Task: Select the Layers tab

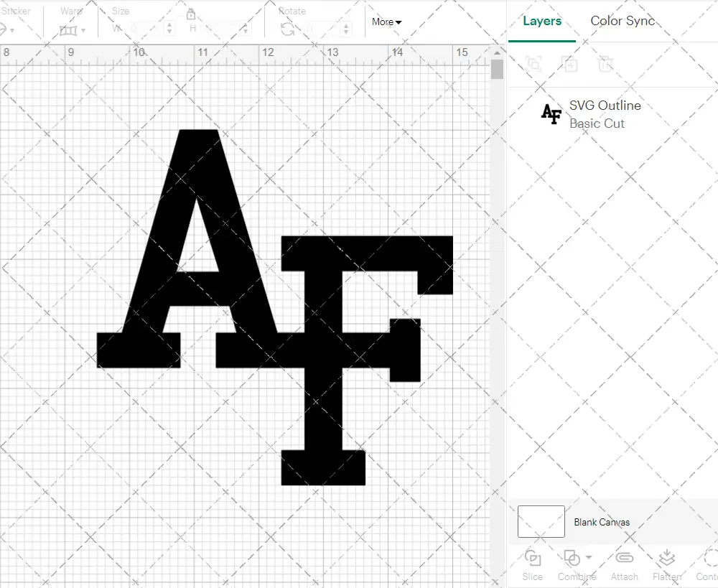Action: tap(541, 21)
